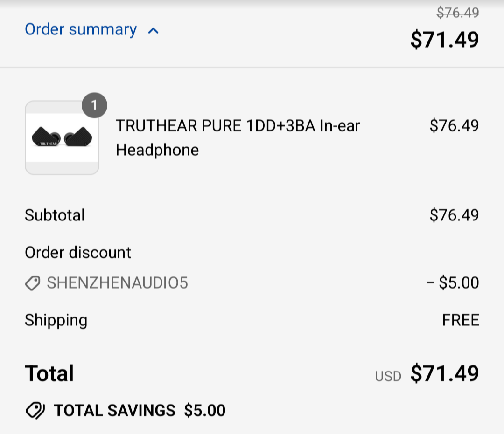Click the – $5.00 discount amount
The image size is (504, 434).
[452, 283]
